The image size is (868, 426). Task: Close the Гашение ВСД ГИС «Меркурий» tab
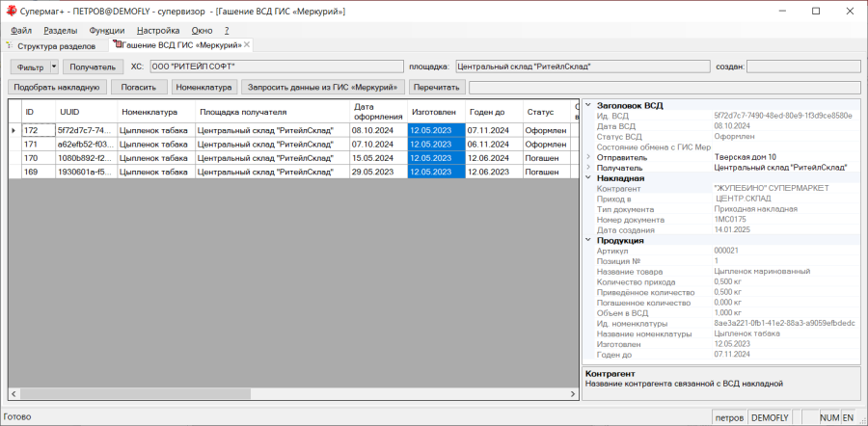pyautogui.click(x=247, y=44)
